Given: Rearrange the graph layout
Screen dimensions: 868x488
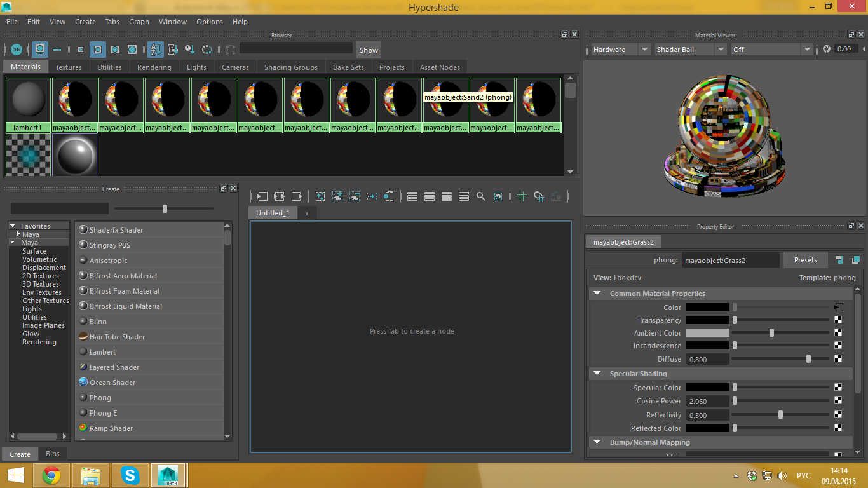Looking at the screenshot, I should point(372,196).
